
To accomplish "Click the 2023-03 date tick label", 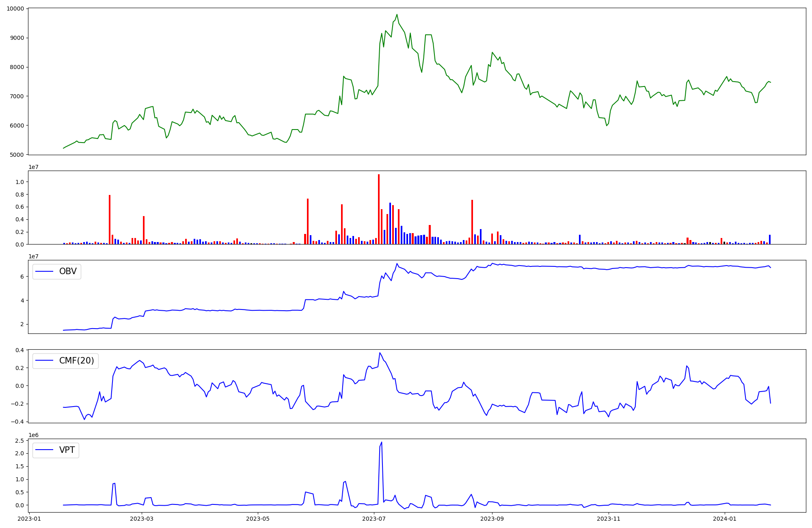I will [x=142, y=519].
